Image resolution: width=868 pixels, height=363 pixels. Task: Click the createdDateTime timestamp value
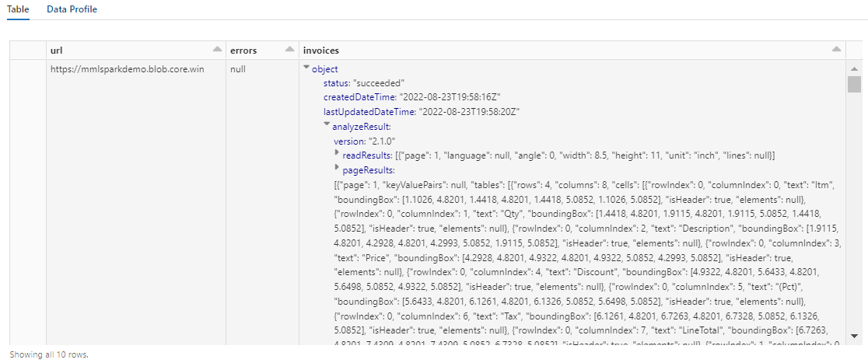pos(449,97)
